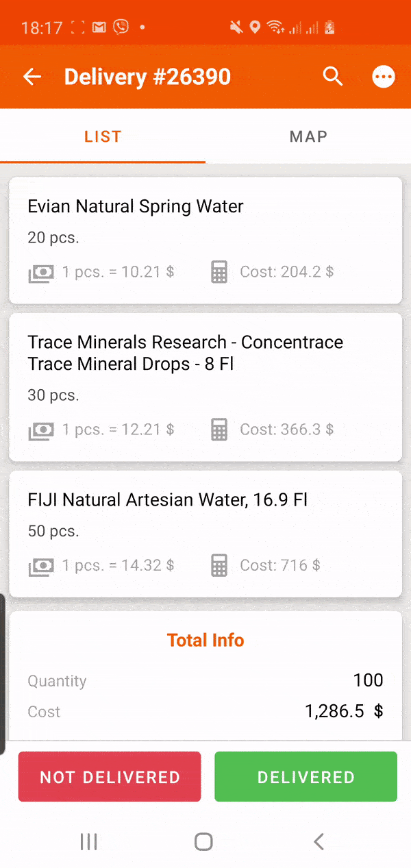Tap calculator icon beside Cost: 204.2 $
Image resolution: width=411 pixels, height=868 pixels.
click(219, 273)
